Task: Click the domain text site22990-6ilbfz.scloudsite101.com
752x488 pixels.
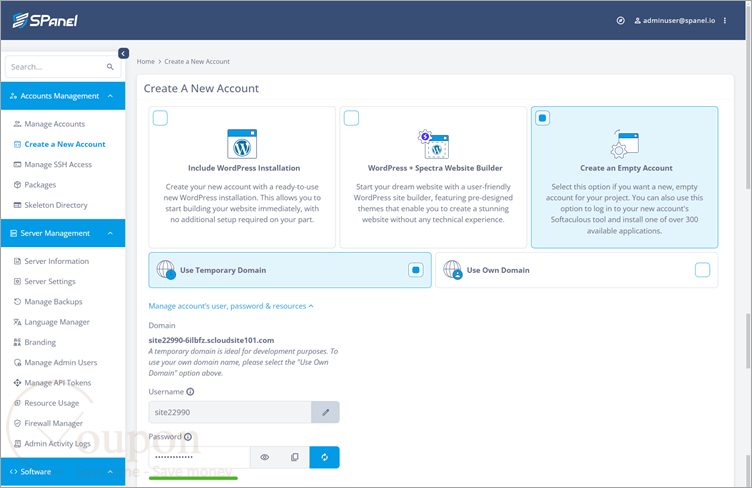Action: [x=212, y=340]
